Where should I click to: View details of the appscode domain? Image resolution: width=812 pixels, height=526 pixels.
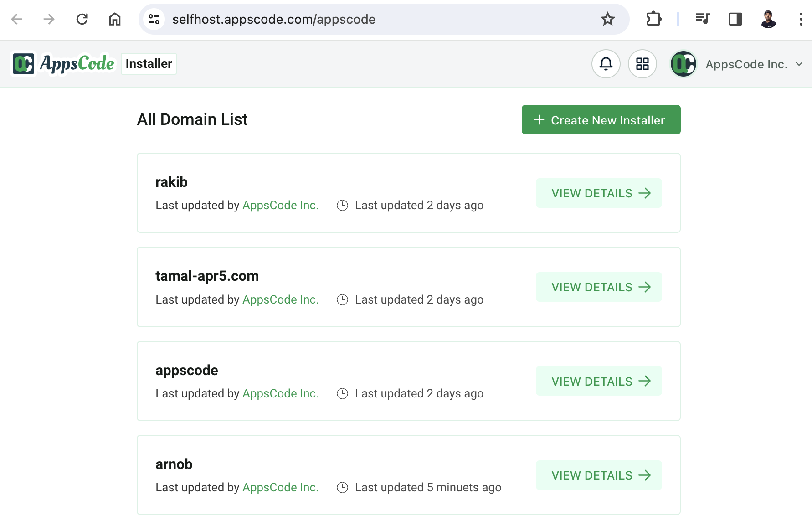tap(598, 381)
